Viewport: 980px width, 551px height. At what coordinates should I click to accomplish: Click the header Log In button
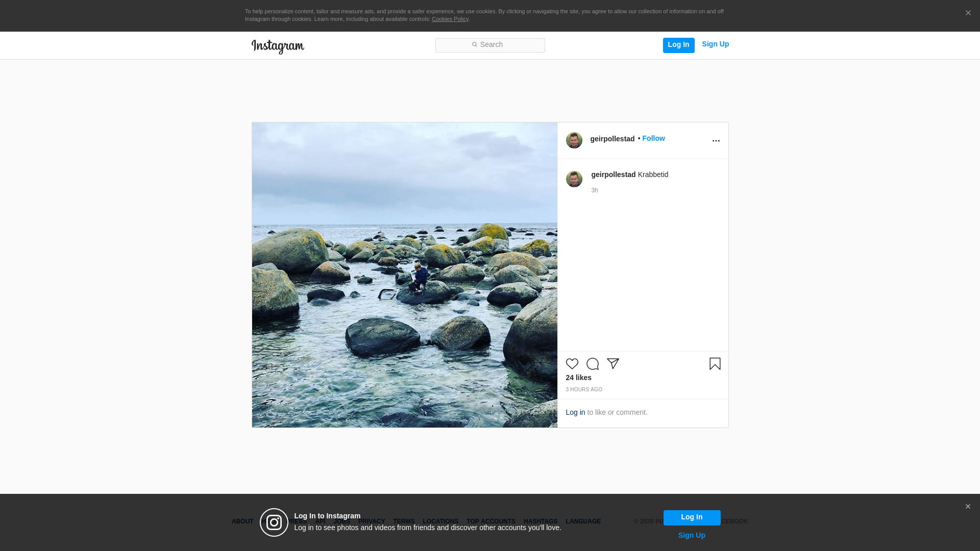click(678, 45)
